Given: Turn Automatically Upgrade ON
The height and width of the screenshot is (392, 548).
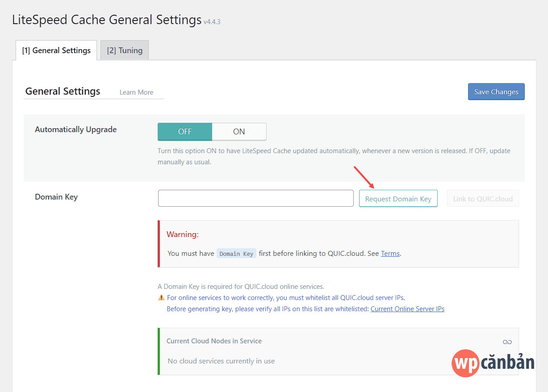Looking at the screenshot, I should tap(239, 132).
